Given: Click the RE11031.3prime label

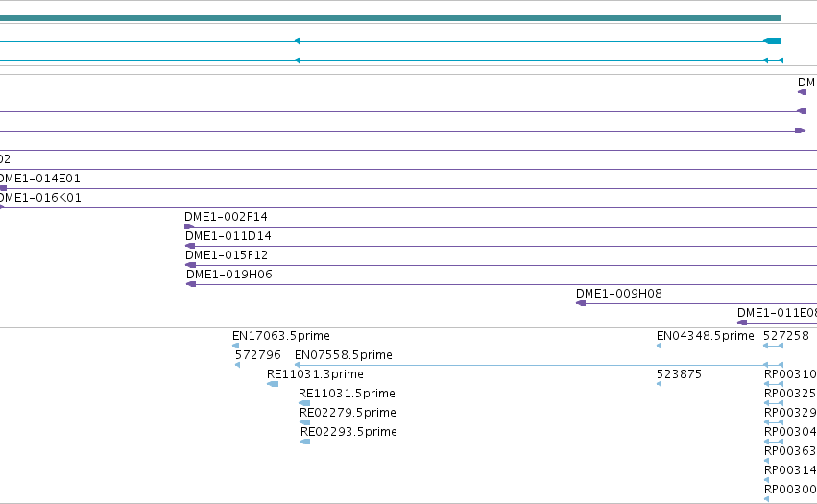Looking at the screenshot, I should [x=315, y=374].
